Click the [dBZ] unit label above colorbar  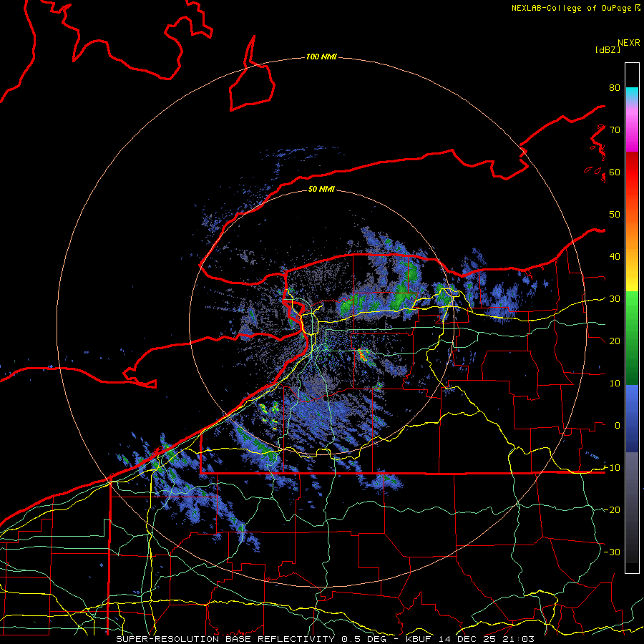[608, 50]
